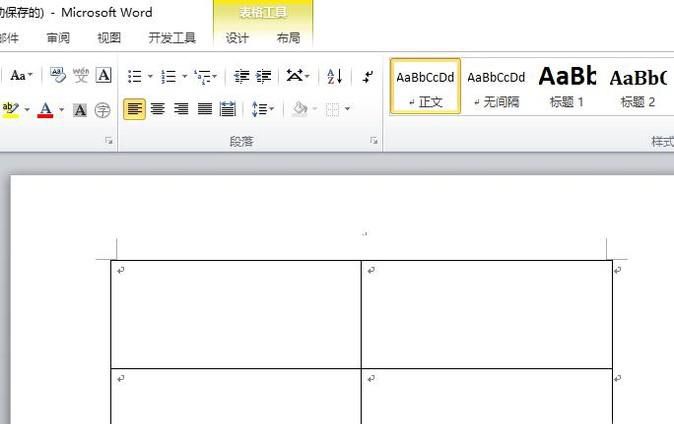This screenshot has height=424, width=674.
Task: Toggle justify alignment
Action: click(204, 109)
